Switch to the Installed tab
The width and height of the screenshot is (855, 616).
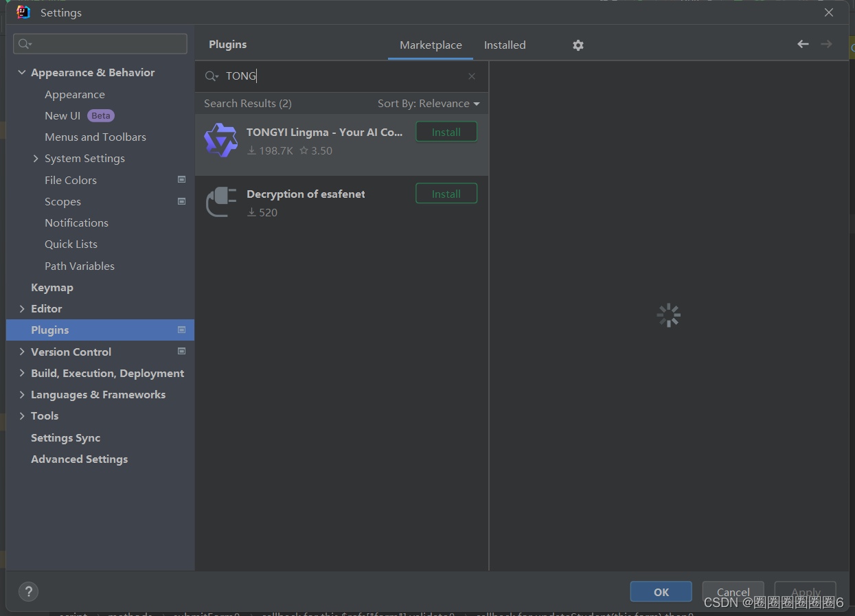click(505, 45)
